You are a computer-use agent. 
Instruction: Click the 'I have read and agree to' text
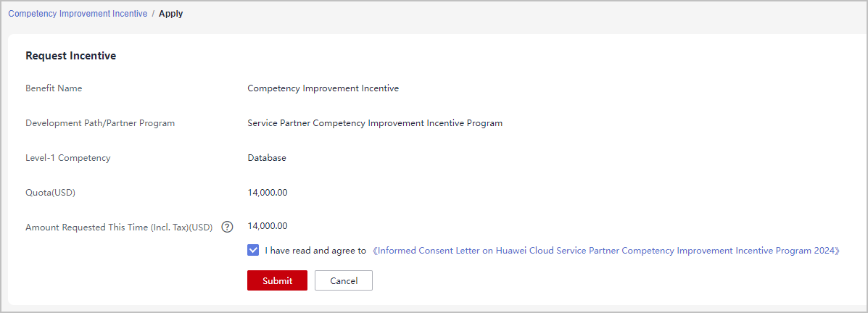pos(315,251)
